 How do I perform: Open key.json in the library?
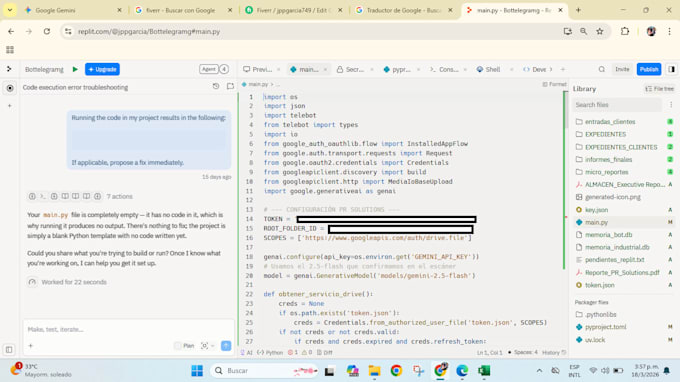tap(596, 210)
